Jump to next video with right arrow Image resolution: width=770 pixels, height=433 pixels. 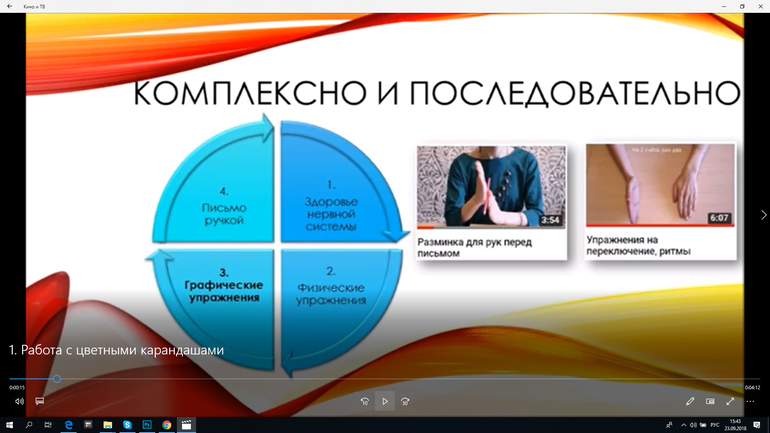763,215
